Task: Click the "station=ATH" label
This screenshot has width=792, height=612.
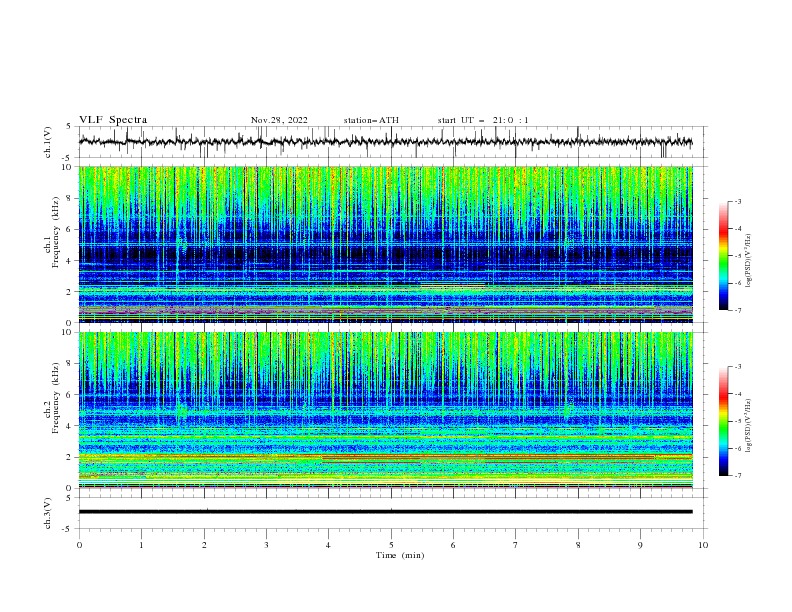Action: coord(371,120)
